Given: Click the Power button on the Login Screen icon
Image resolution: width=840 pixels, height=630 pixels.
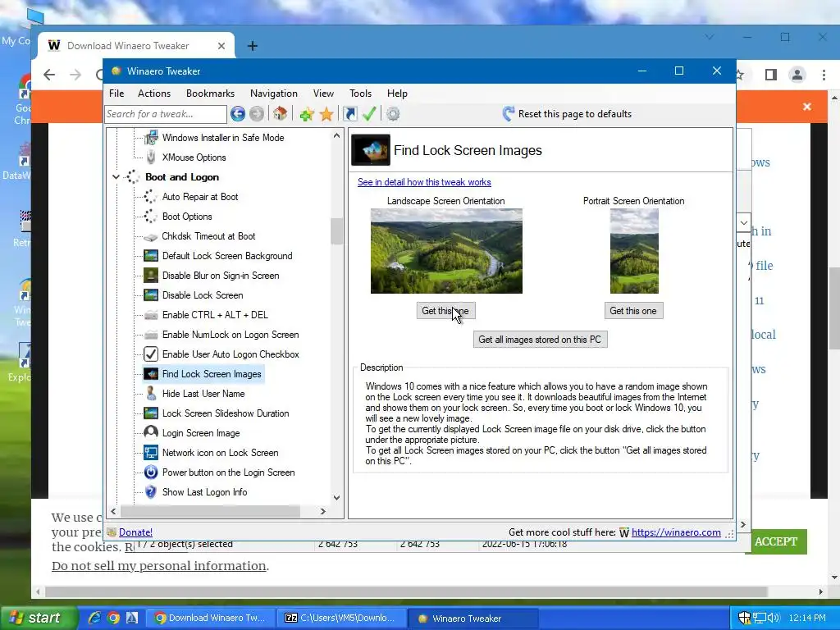Looking at the screenshot, I should pos(151,472).
